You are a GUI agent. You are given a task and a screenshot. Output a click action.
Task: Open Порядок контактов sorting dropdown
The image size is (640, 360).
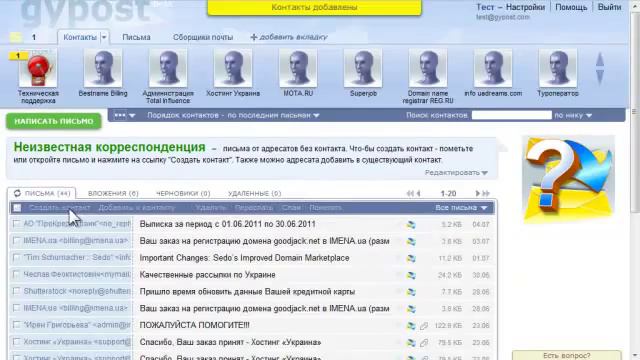point(233,116)
